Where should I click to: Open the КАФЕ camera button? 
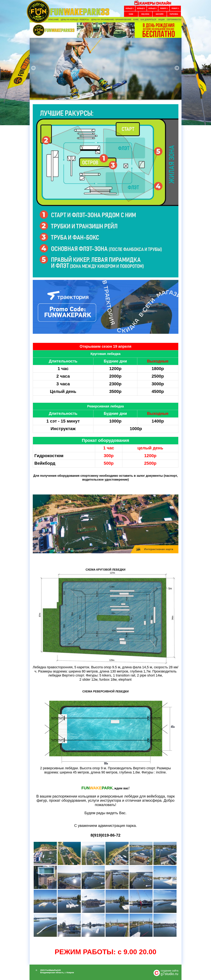[x=131, y=14]
